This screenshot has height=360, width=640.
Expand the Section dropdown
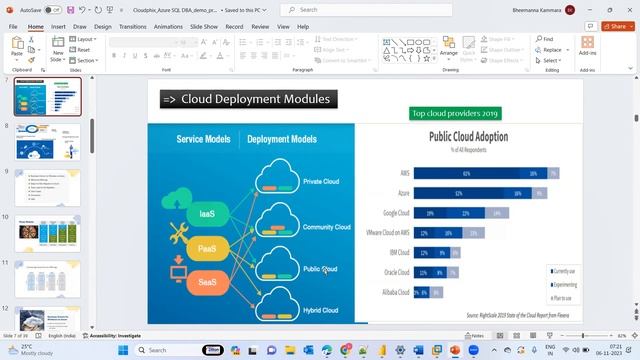click(x=84, y=60)
